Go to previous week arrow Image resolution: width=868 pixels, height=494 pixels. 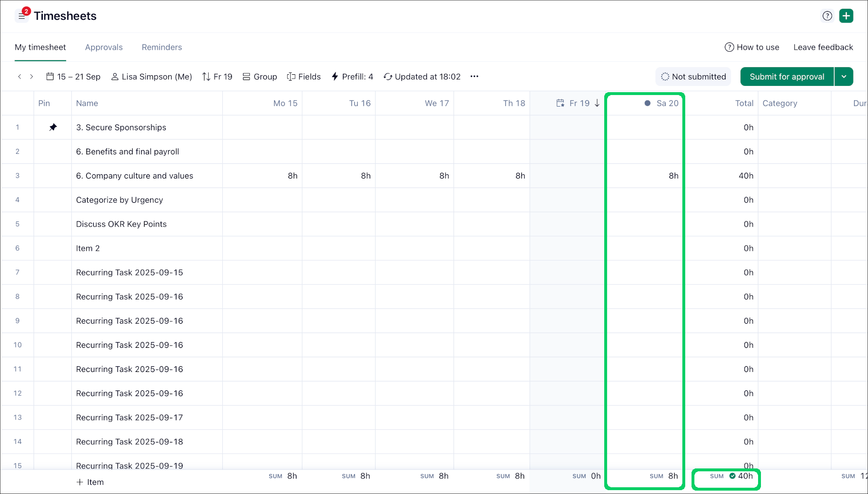point(19,77)
